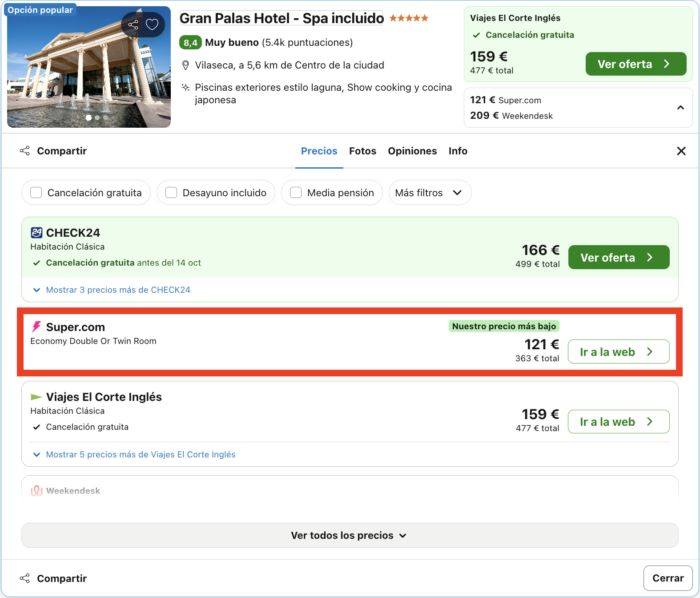Click the Nuestro precio más bajo badge
700x598 pixels.
tap(504, 326)
